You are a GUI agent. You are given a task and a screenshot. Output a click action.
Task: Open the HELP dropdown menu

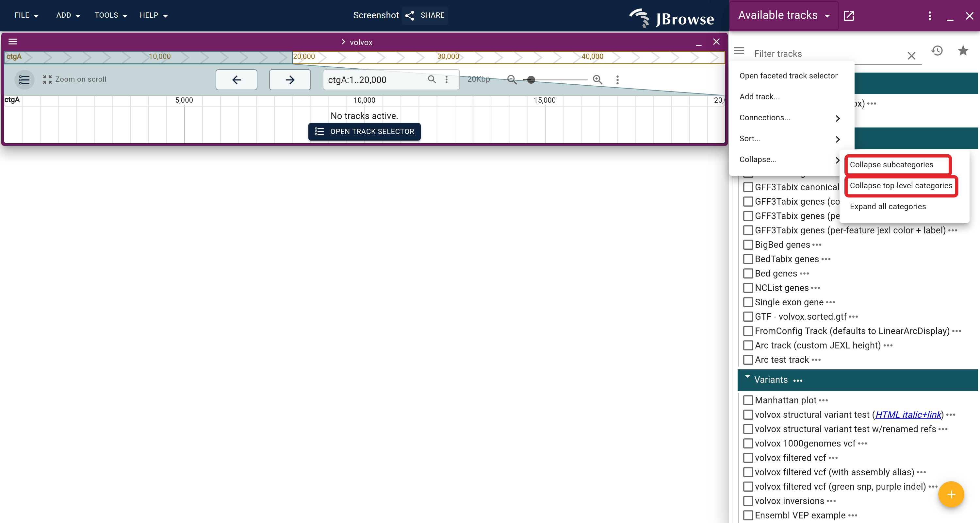154,15
